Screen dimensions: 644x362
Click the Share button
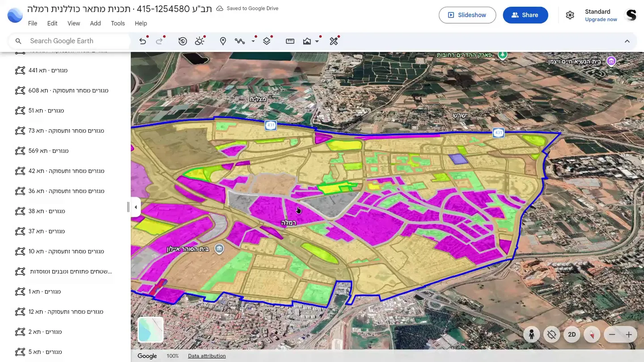pos(525,15)
